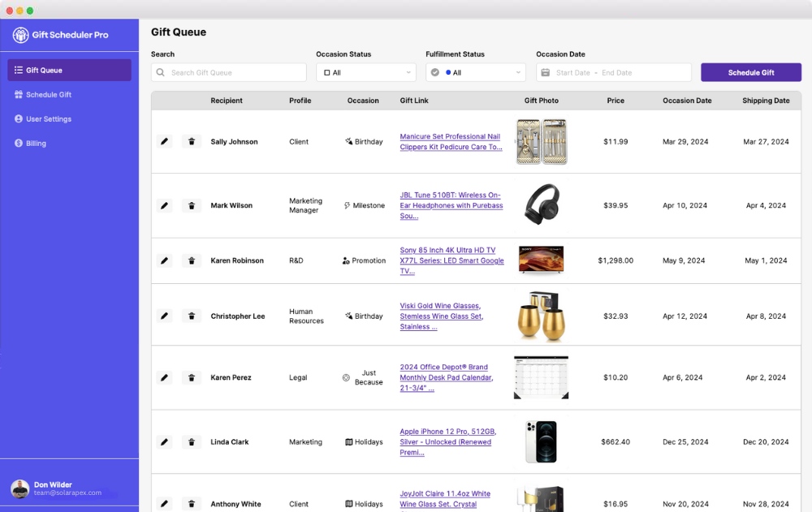812x512 pixels.
Task: Expand the Fulfillment Status dropdown
Action: (475, 73)
